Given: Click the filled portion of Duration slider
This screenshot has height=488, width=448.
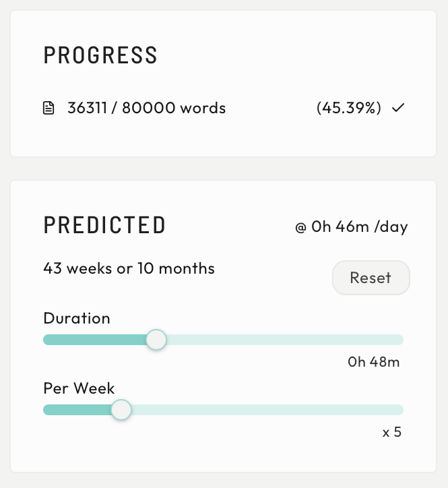Looking at the screenshot, I should 94,340.
